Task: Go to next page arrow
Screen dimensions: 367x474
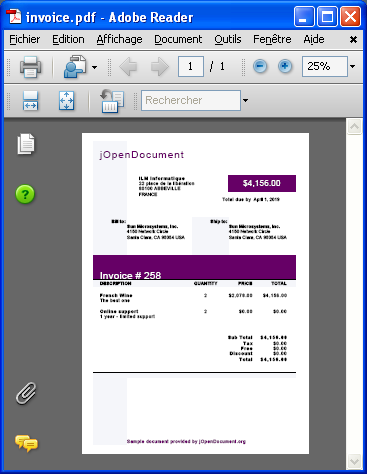Action: click(160, 67)
